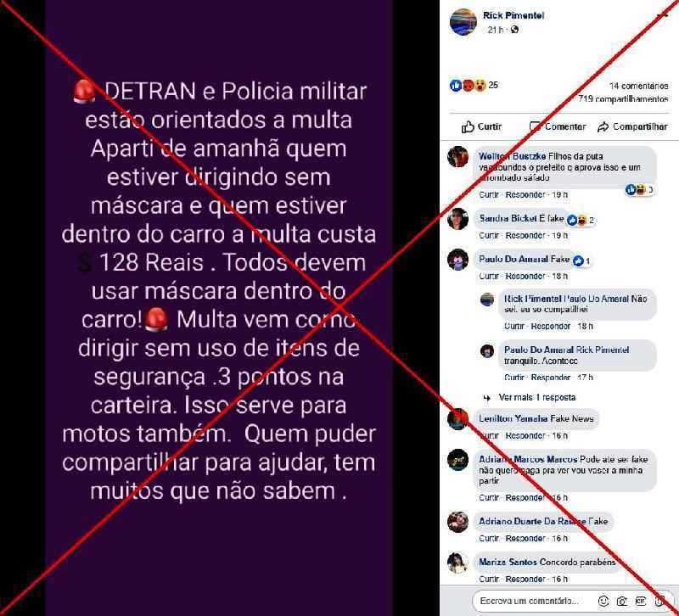Open emoji picker in comment box

603,601
